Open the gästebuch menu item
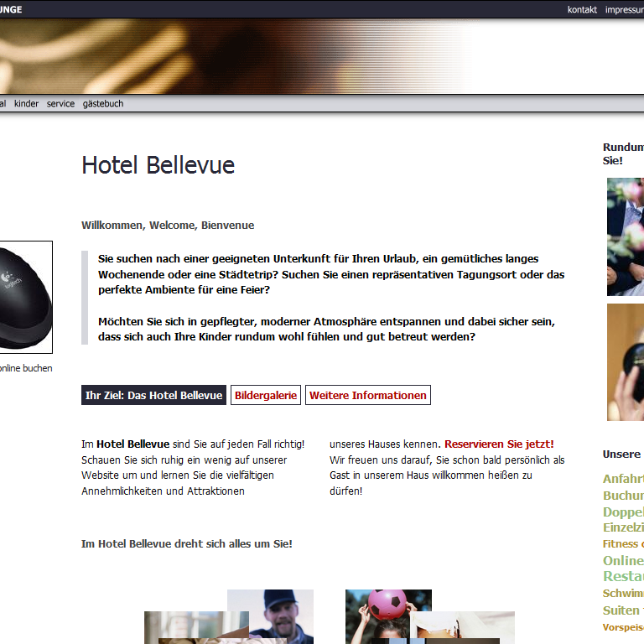Viewport: 644px width, 644px height. click(x=103, y=103)
